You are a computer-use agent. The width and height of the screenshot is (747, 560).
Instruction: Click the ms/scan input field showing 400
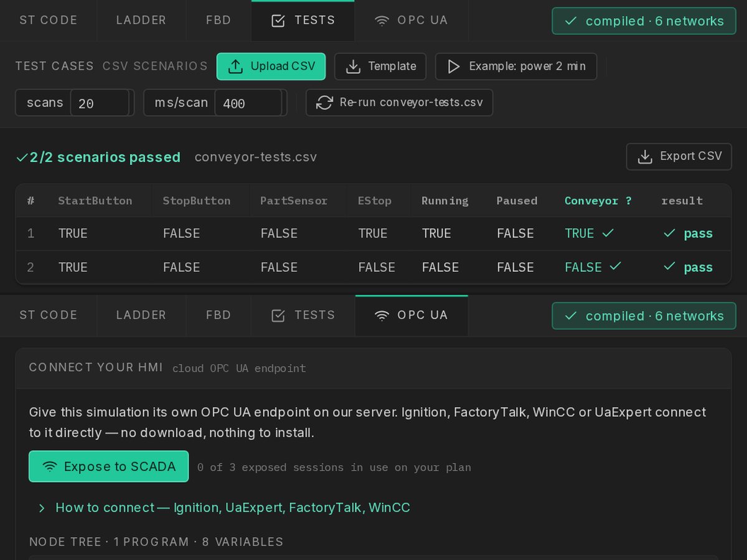pos(248,103)
